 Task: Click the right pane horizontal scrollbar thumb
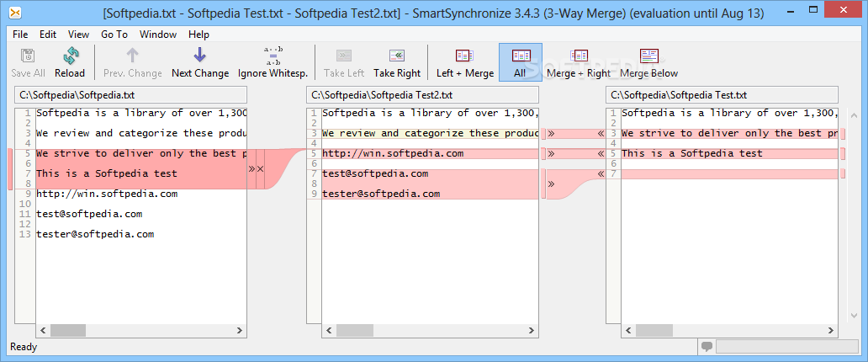click(654, 330)
